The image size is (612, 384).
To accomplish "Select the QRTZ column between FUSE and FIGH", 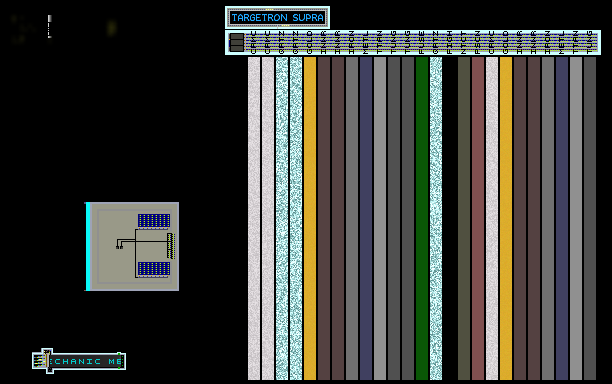I will point(436,218).
